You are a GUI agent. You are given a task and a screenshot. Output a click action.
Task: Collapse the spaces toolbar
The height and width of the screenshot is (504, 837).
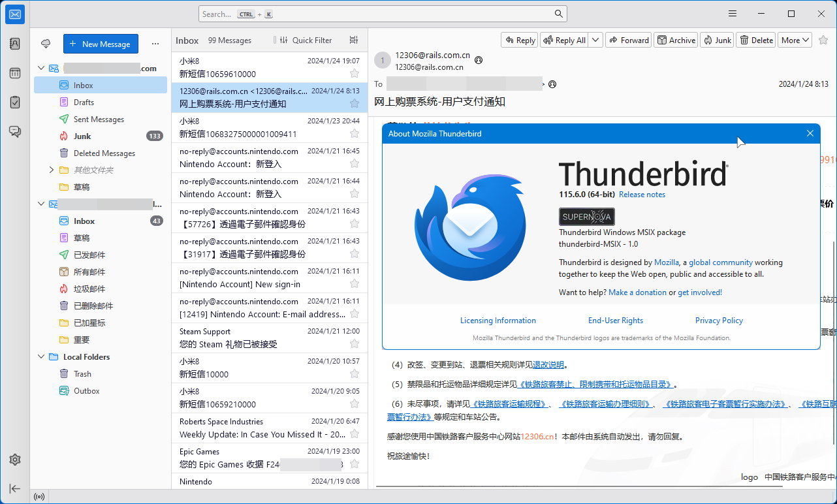coord(15,488)
